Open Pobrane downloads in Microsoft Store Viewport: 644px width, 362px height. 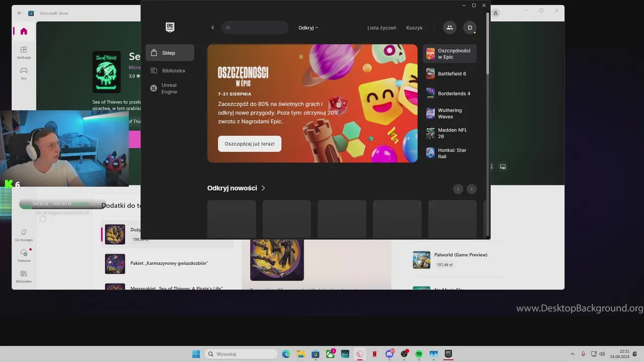coord(24,255)
